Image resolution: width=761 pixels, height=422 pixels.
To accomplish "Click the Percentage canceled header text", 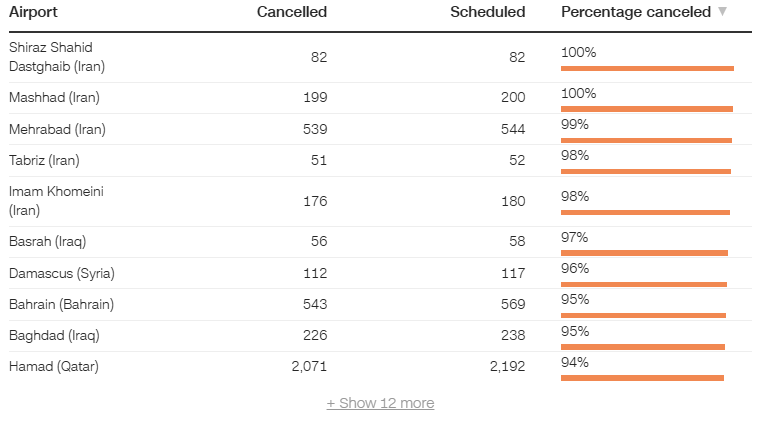I will (636, 12).
